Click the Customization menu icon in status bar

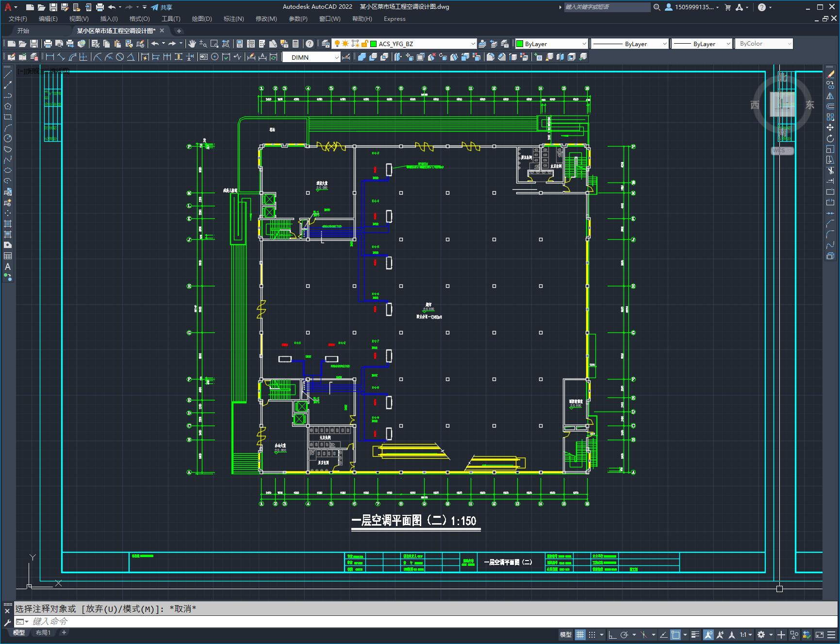point(831,635)
